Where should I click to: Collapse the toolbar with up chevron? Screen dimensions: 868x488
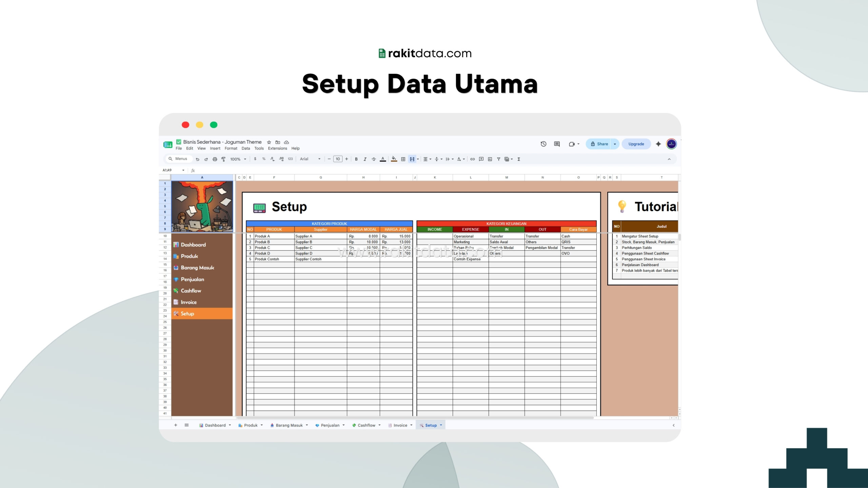pyautogui.click(x=669, y=159)
